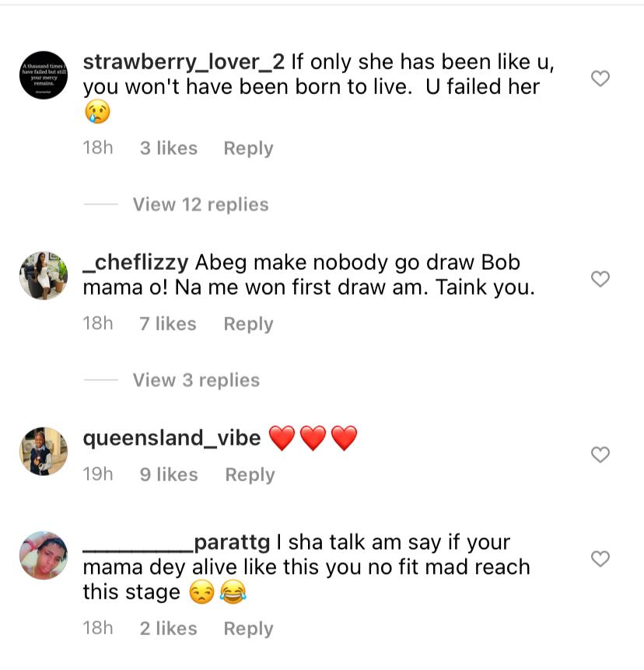
Task: Open _cheflizzy's profile avatar
Action: [x=44, y=275]
